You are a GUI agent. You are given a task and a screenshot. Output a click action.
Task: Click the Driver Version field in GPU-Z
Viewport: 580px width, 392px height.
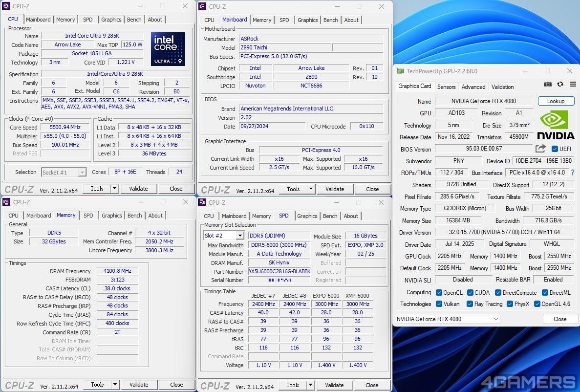point(505,233)
